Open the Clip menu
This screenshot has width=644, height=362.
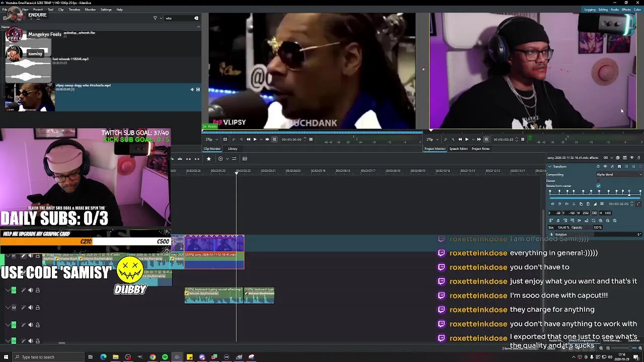(61, 10)
